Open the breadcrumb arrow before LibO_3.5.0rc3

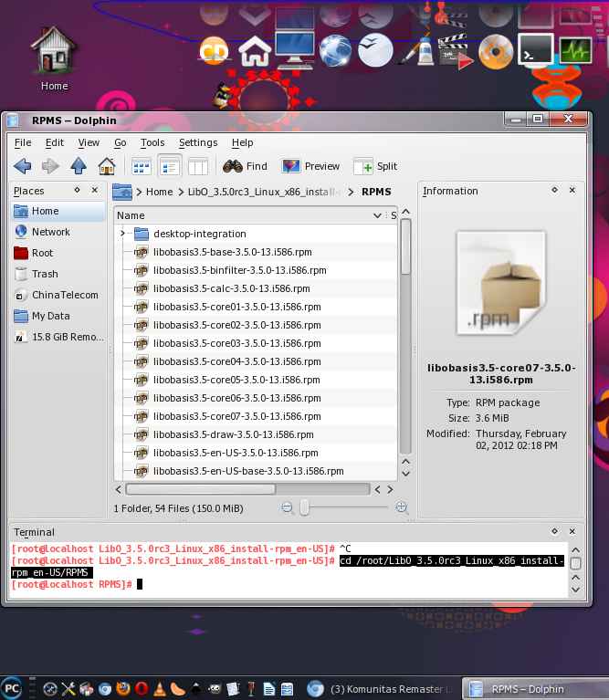click(x=181, y=192)
